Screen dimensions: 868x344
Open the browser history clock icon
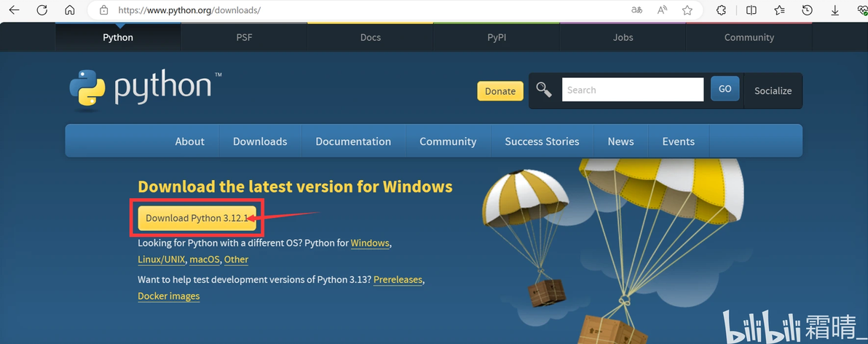[807, 10]
